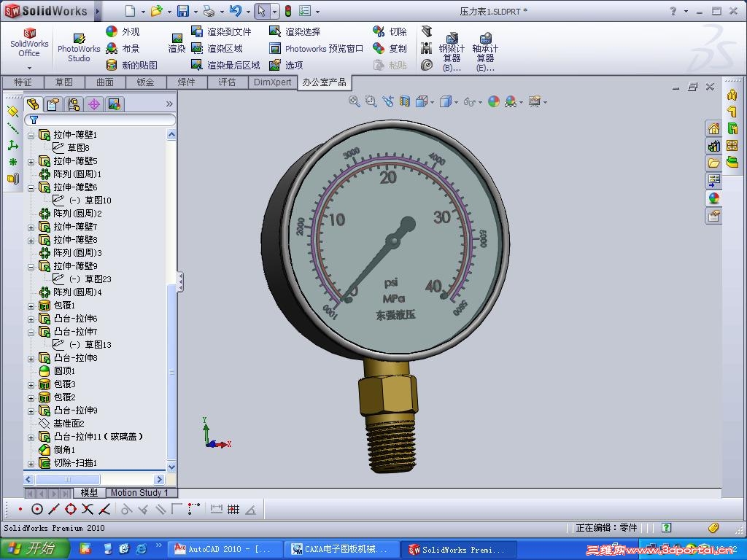This screenshot has height=560, width=747.
Task: Toggle the Midpoint snap
Action: point(54,510)
